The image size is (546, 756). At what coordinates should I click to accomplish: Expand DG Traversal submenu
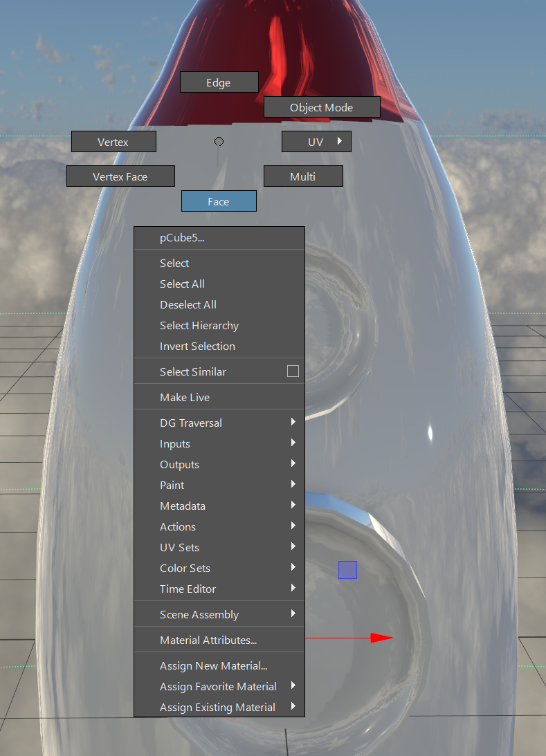click(x=219, y=423)
